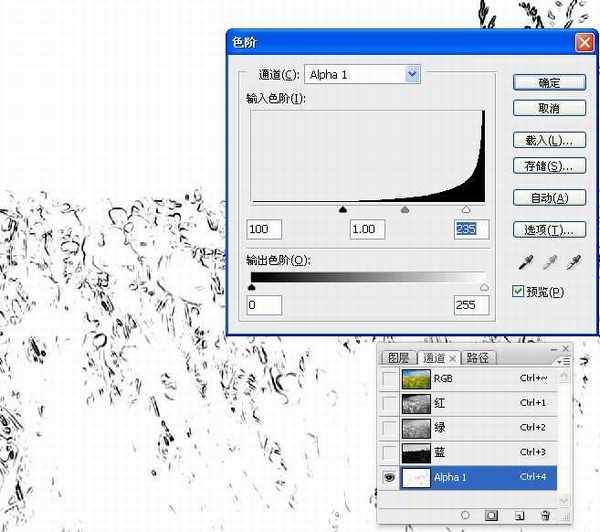Click the Alpha 1 channel name
This screenshot has width=600, height=532.
[450, 477]
